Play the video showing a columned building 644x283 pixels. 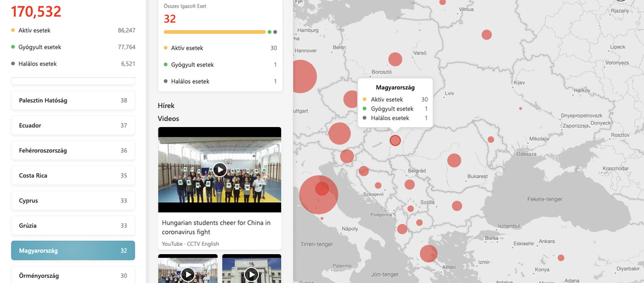coord(252,274)
